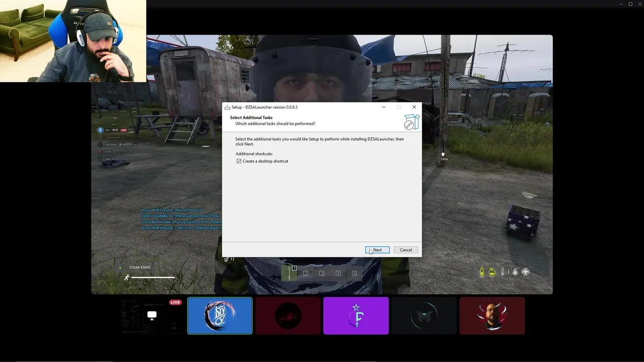644x362 pixels.
Task: Click the health cross status icon
Action: pos(525,272)
